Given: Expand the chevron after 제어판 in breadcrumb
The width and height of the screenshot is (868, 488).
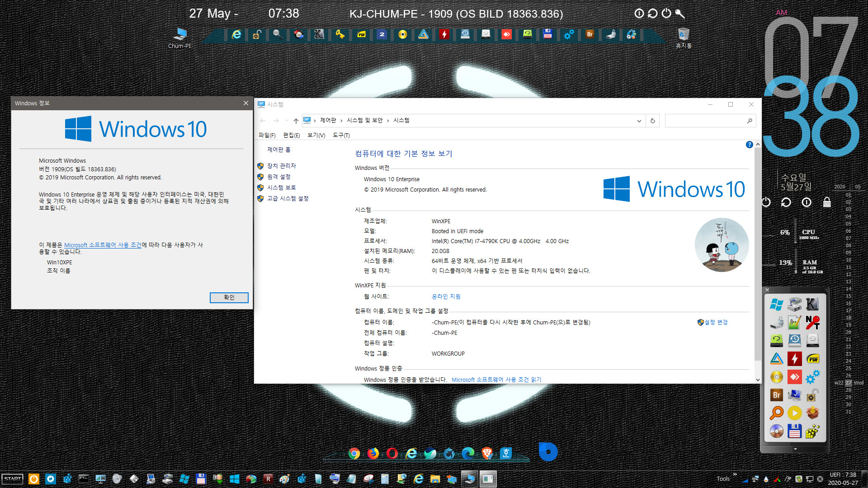Looking at the screenshot, I should pos(341,121).
